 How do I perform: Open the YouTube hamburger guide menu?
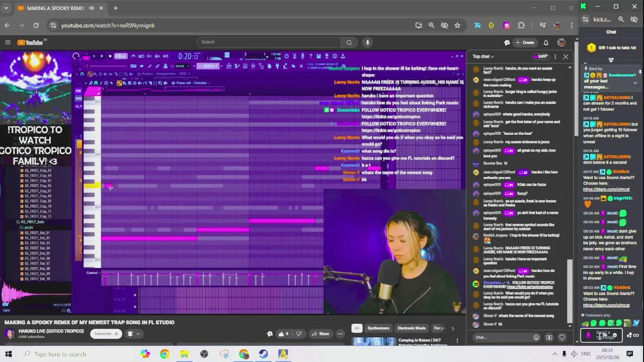click(8, 42)
